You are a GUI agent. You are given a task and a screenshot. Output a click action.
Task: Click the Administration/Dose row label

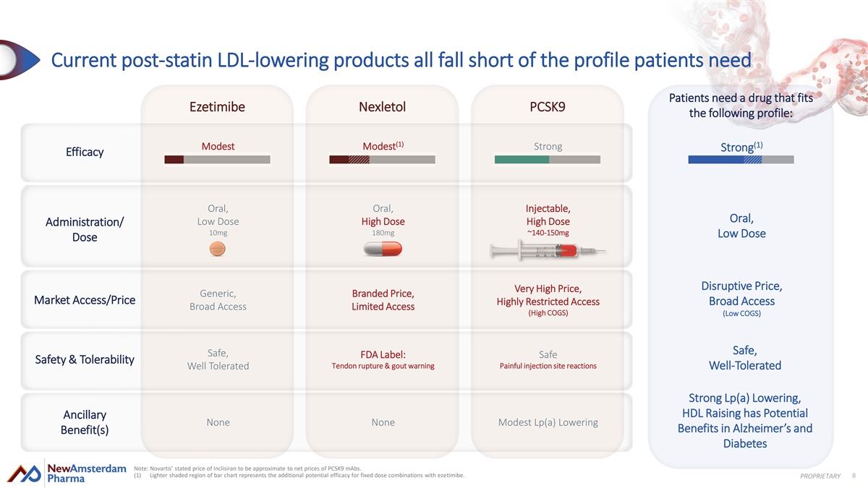click(x=85, y=229)
